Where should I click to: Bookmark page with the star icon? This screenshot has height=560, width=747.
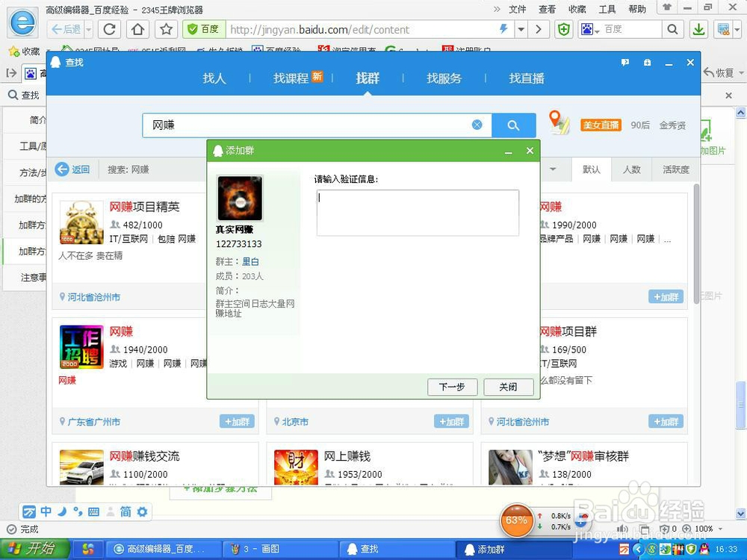click(x=166, y=30)
